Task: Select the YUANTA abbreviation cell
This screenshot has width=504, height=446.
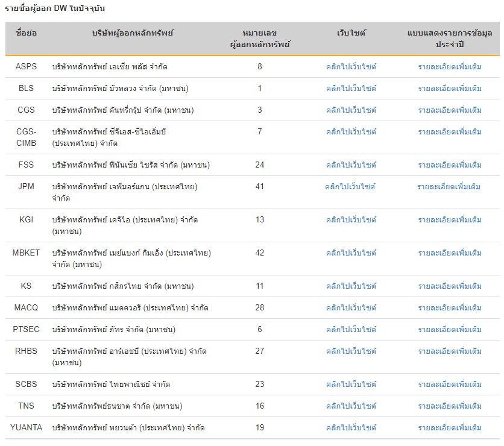Action: click(26, 427)
